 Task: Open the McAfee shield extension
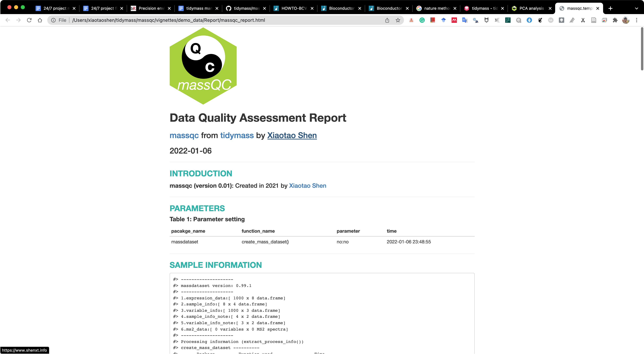click(x=486, y=20)
